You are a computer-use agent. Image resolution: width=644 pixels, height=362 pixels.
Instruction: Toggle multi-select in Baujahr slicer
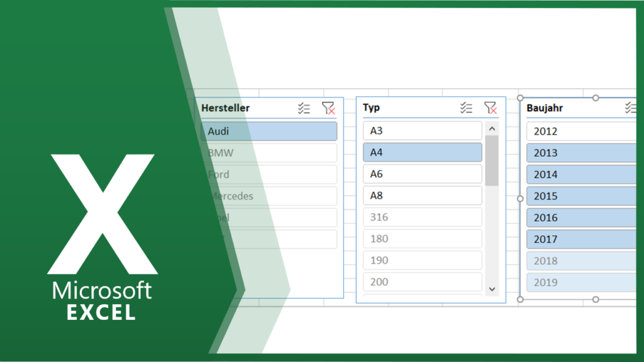[630, 108]
